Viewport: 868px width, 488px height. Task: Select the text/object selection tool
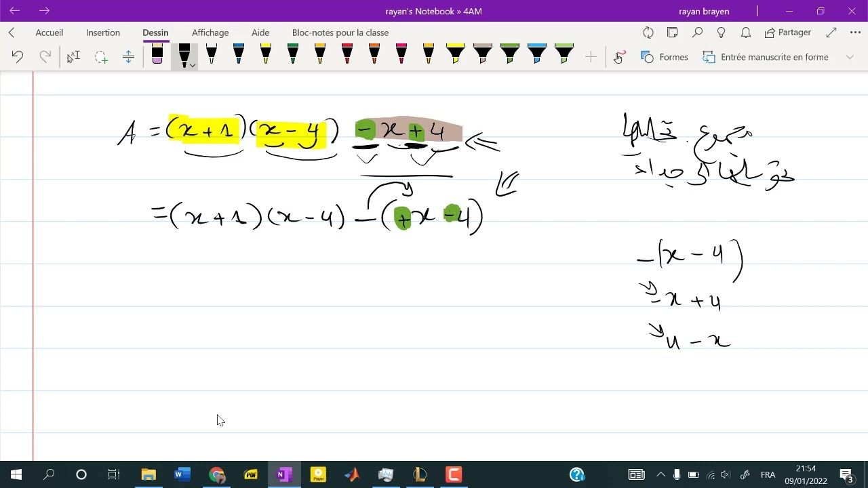[73, 57]
